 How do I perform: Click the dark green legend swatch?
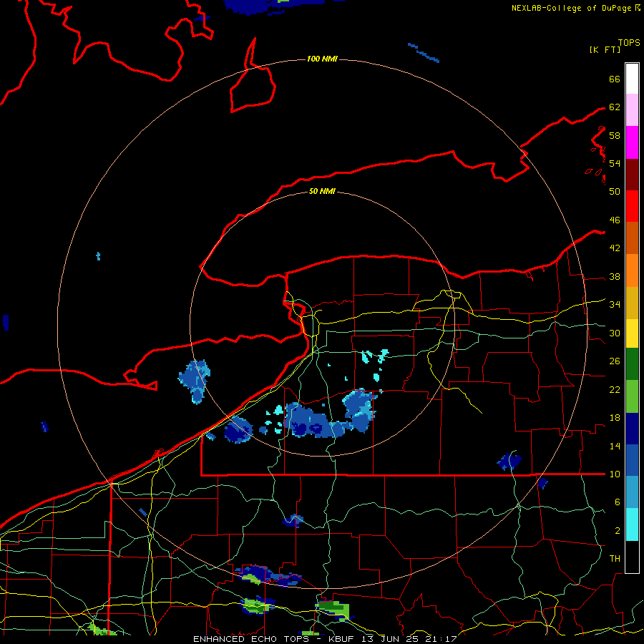click(632, 364)
